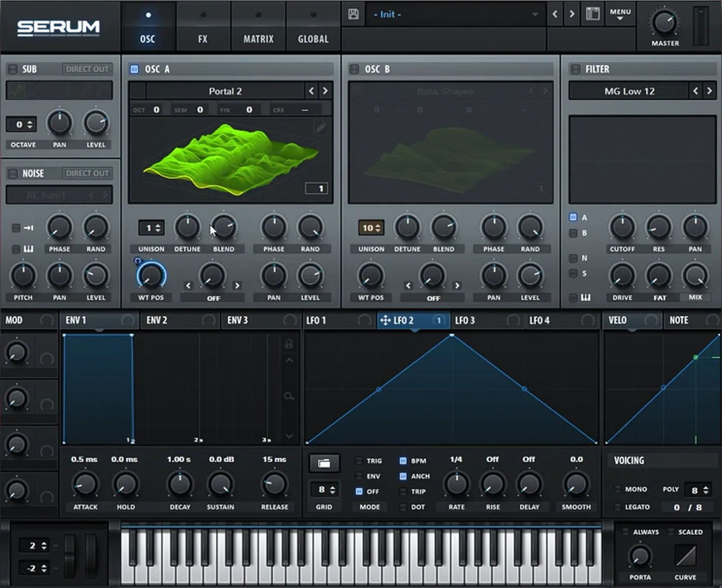
Task: Go to the GLOBAL tab
Action: (313, 27)
